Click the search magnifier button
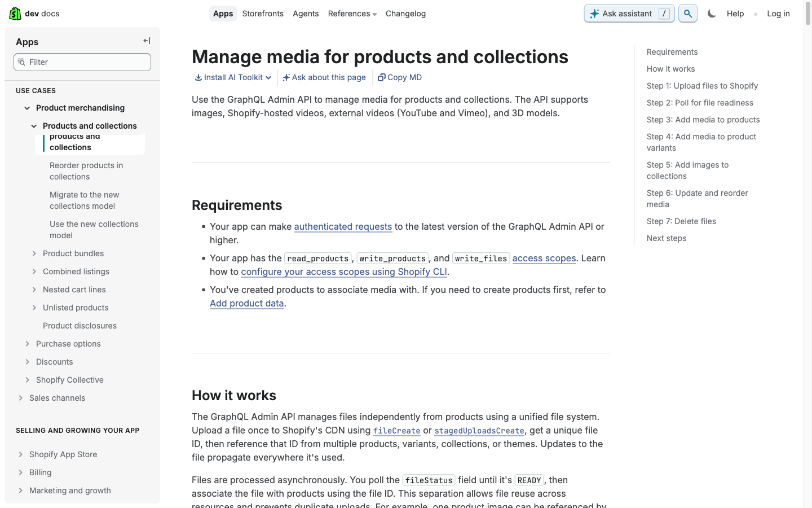Image resolution: width=812 pixels, height=508 pixels. pyautogui.click(x=688, y=14)
